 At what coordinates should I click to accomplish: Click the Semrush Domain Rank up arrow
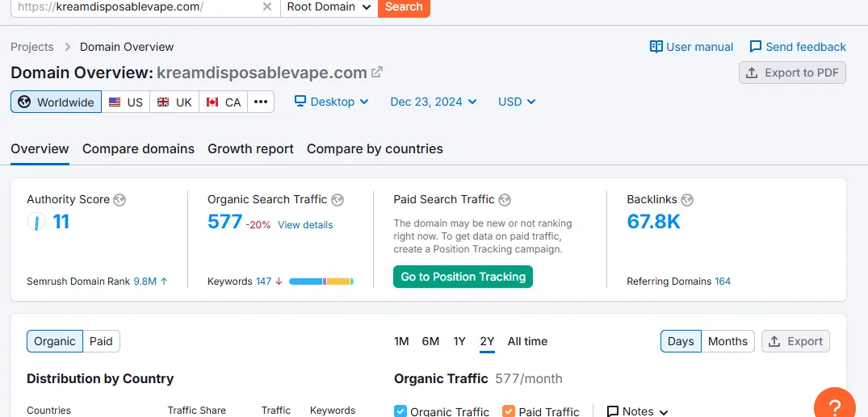(x=164, y=281)
